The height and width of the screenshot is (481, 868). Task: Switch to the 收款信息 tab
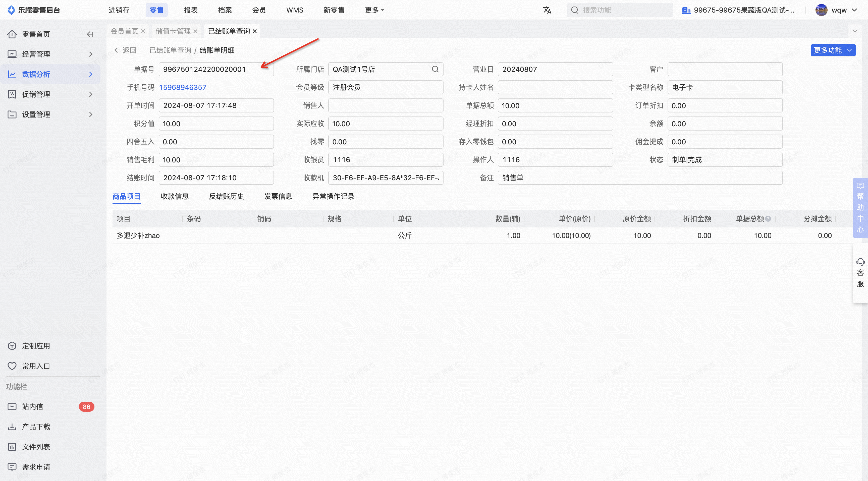(175, 196)
